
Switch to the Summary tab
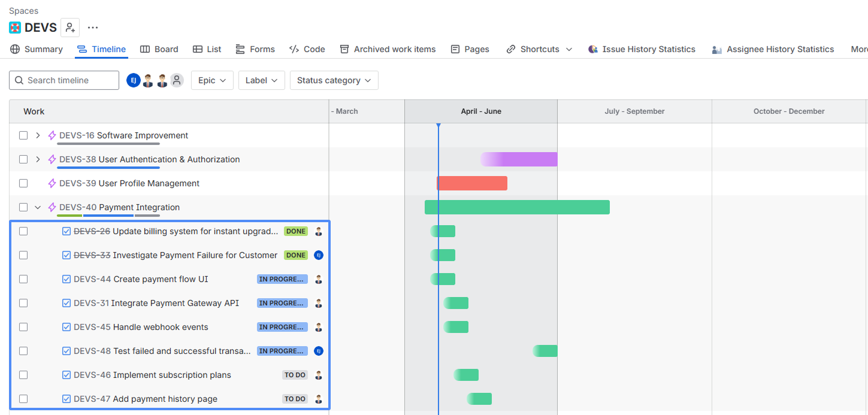click(x=36, y=49)
